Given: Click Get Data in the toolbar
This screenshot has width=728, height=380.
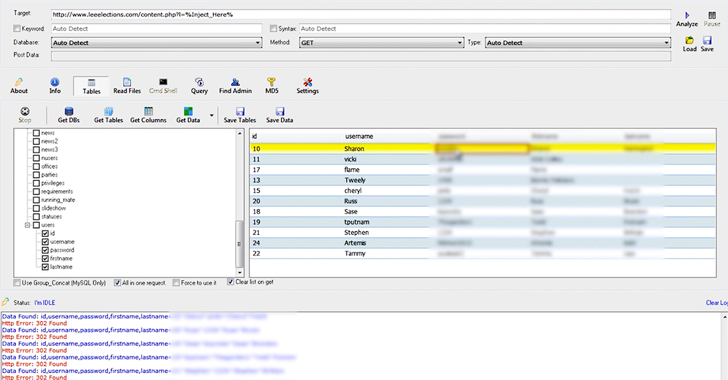Looking at the screenshot, I should coord(188,115).
